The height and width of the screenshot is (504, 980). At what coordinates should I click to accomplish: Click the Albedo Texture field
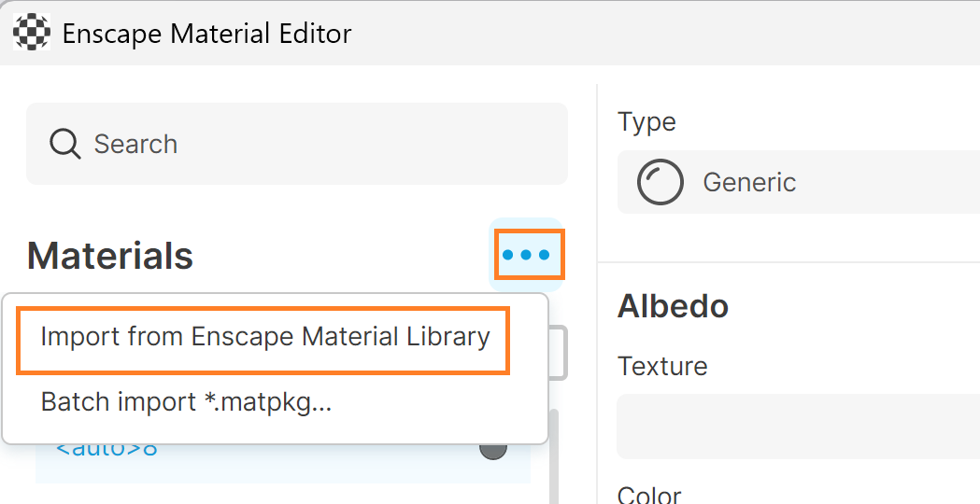coord(798,427)
